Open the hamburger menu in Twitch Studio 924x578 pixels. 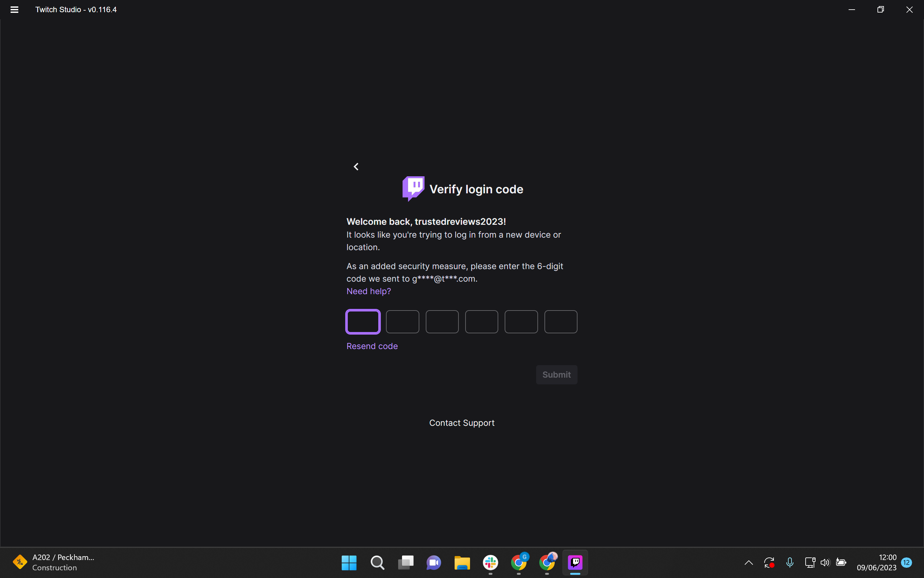click(14, 10)
